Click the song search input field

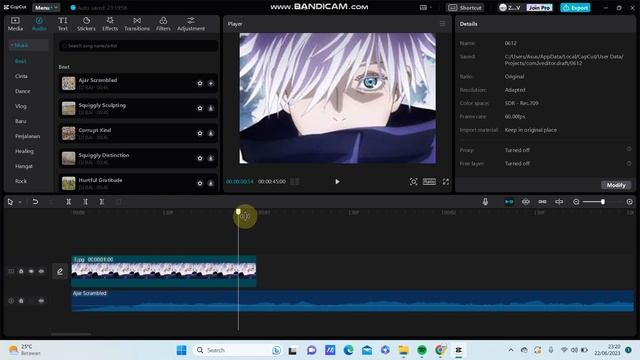[138, 46]
